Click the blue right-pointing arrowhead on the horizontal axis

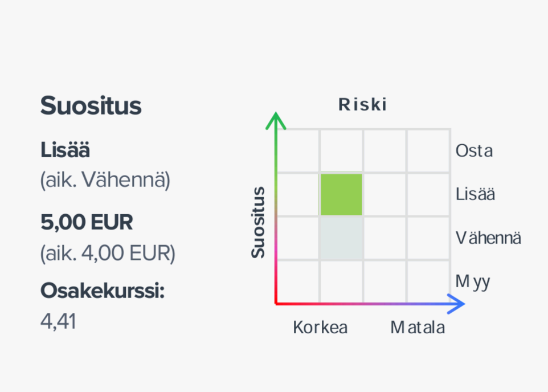(x=456, y=304)
